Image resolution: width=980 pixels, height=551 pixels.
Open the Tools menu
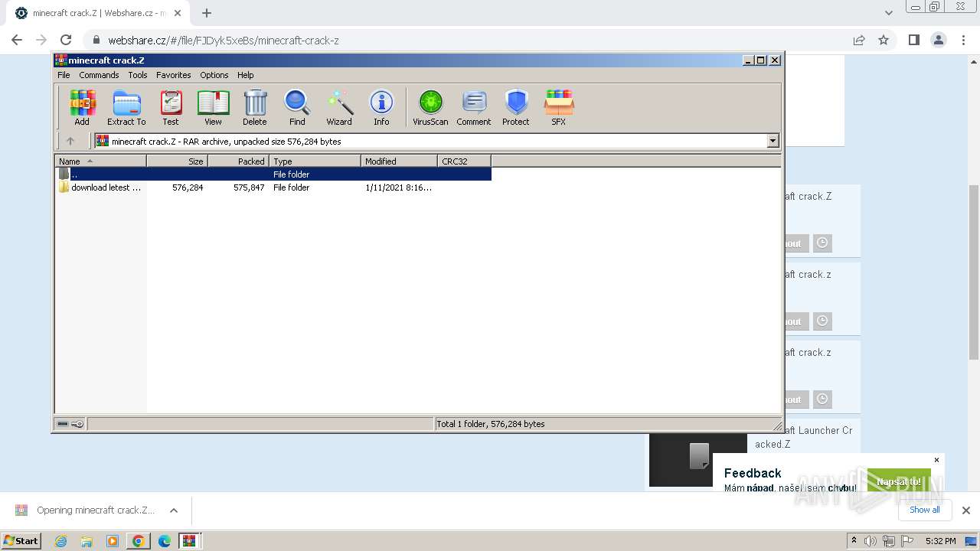coord(138,75)
